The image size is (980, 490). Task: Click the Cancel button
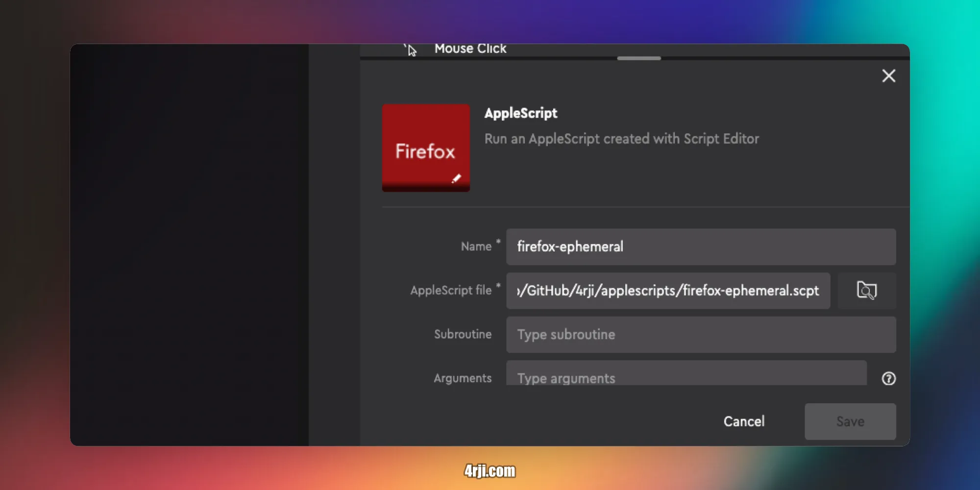click(744, 421)
